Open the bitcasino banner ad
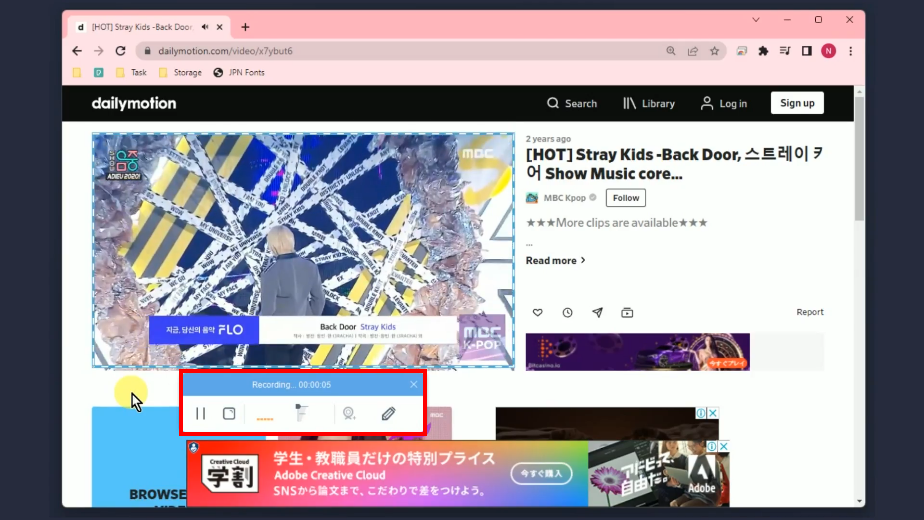This screenshot has height=520, width=924. (638, 351)
